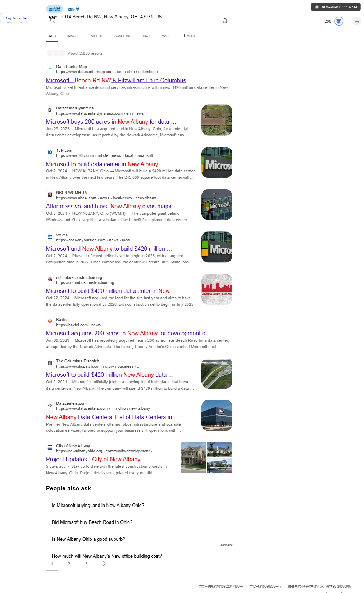The height and width of the screenshot is (593, 364).
Task: Click the 10tv.com site favicon
Action: pos(50,152)
